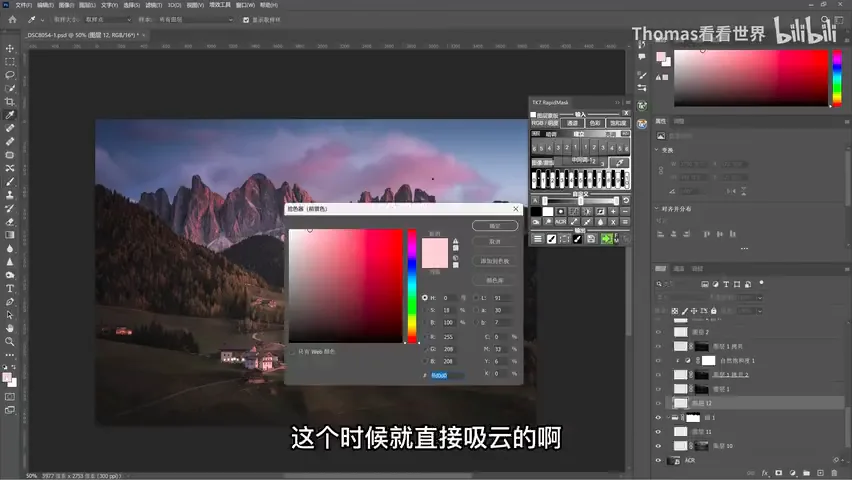Click the TK7 green arrow output button

606,239
